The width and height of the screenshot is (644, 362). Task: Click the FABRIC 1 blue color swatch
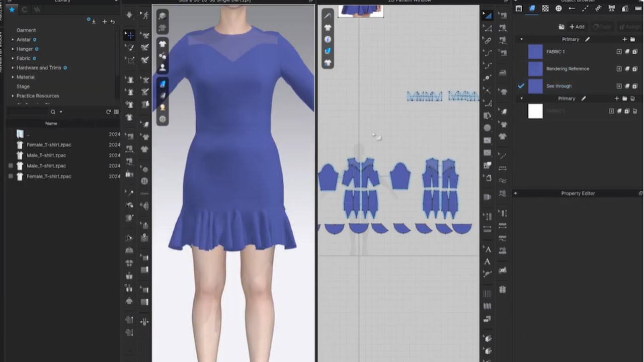535,52
